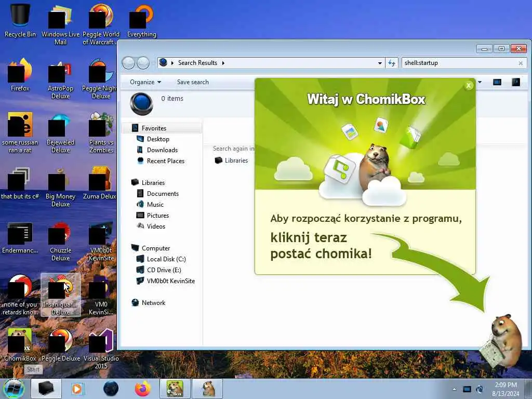This screenshot has height=399, width=532.
Task: Open ChomikBox desktop shortcut
Action: [20, 344]
